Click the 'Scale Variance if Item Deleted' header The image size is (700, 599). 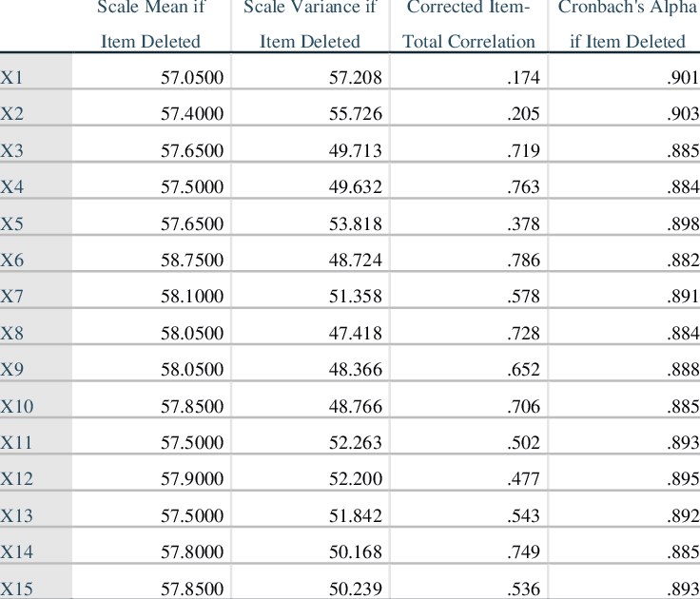[x=310, y=24]
